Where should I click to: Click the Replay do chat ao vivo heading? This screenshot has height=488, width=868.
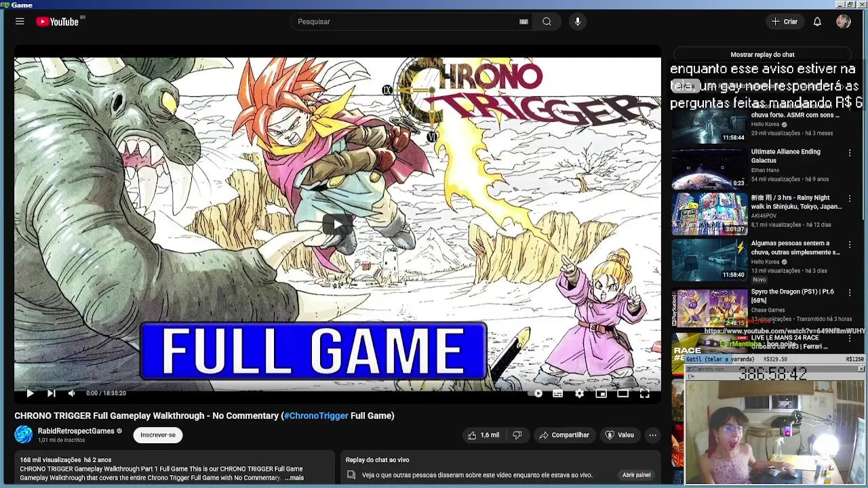click(377, 460)
